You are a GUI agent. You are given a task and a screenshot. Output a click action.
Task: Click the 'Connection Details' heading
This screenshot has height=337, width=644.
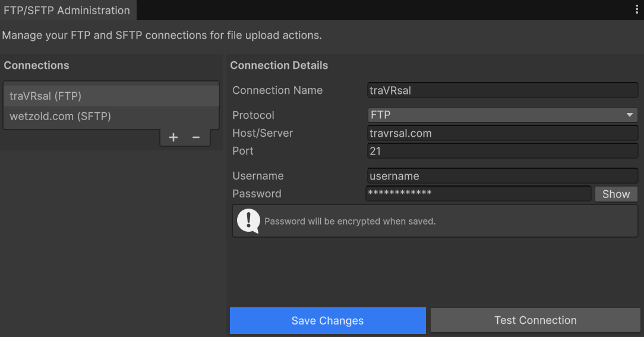click(279, 65)
